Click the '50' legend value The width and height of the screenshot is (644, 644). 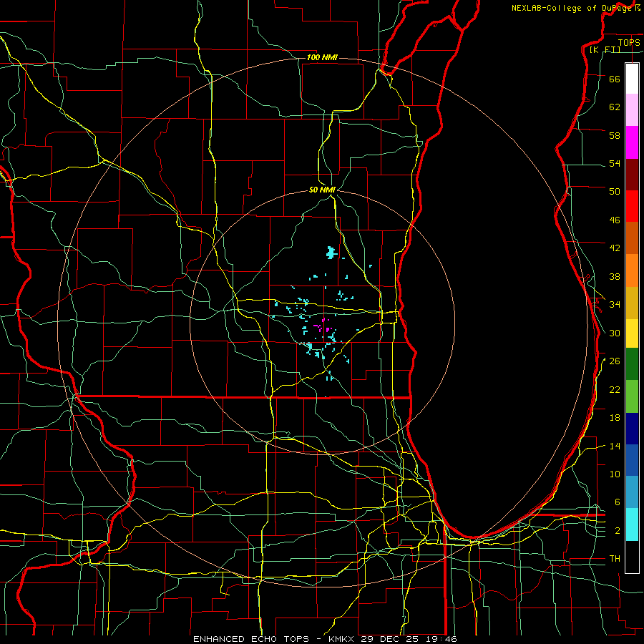615,192
